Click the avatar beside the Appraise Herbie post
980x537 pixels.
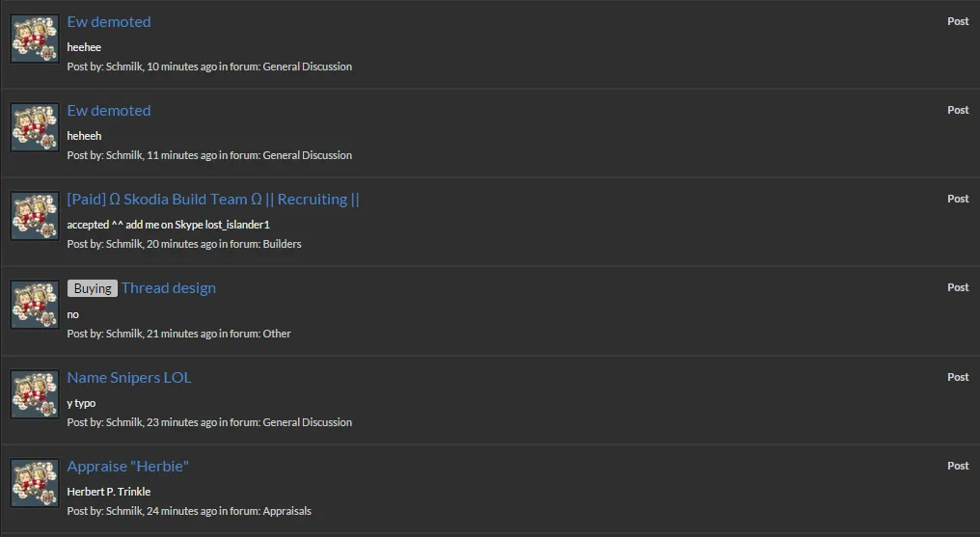pos(35,483)
